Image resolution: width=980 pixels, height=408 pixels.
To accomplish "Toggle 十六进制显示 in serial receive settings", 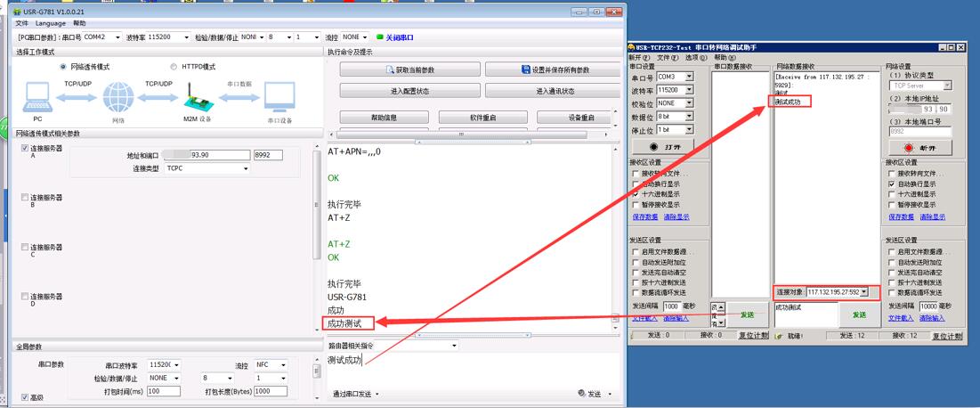I will point(636,194).
